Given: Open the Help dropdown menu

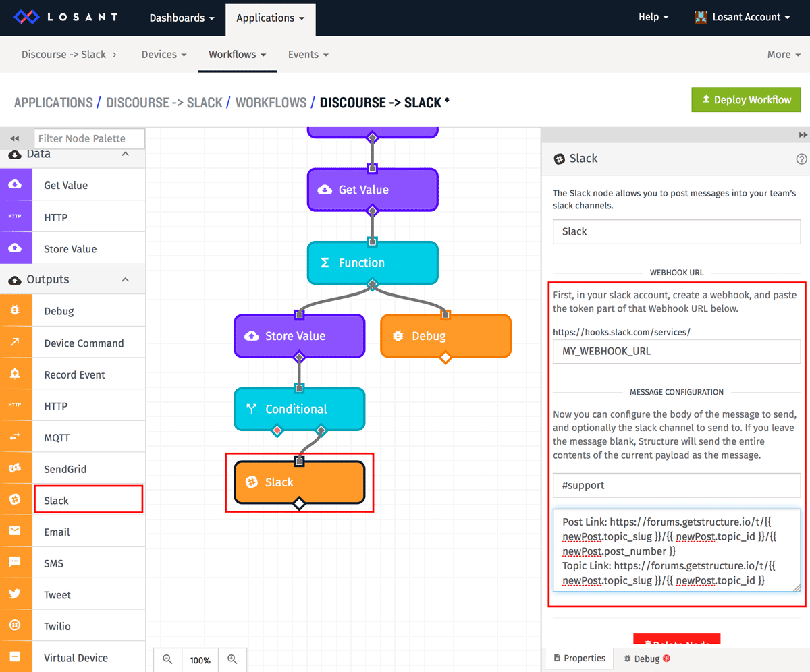Looking at the screenshot, I should point(653,17).
